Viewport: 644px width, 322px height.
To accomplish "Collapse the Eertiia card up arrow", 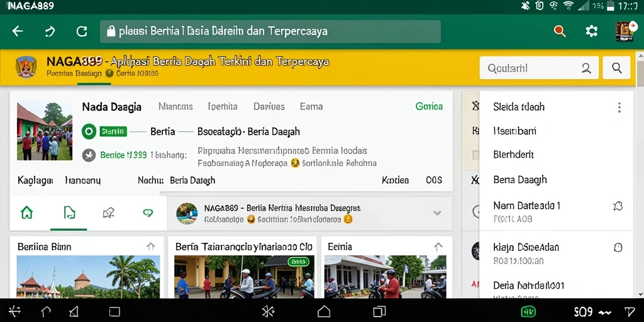I will coord(438,247).
